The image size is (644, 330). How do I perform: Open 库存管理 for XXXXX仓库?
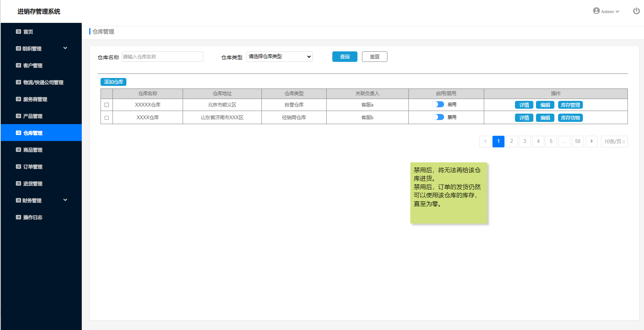(570, 105)
